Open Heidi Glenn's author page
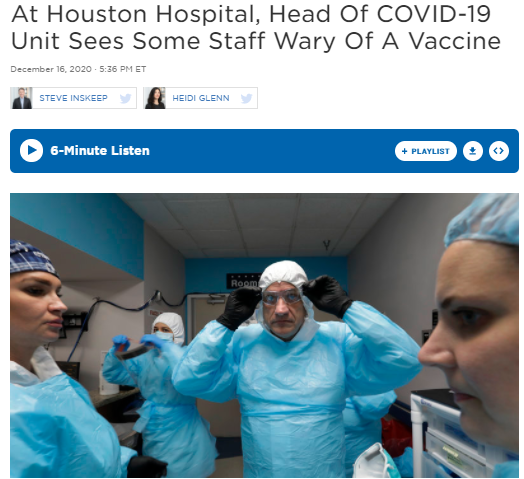This screenshot has width=524, height=479. (201, 98)
